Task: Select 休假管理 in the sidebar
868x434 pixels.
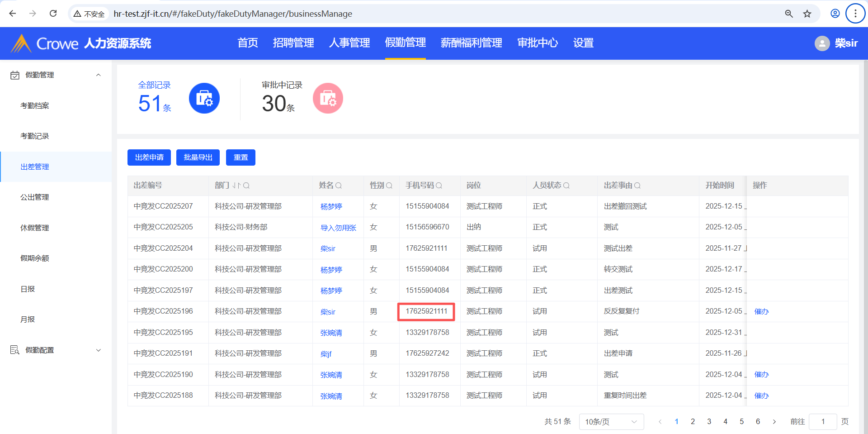Action: coord(35,228)
